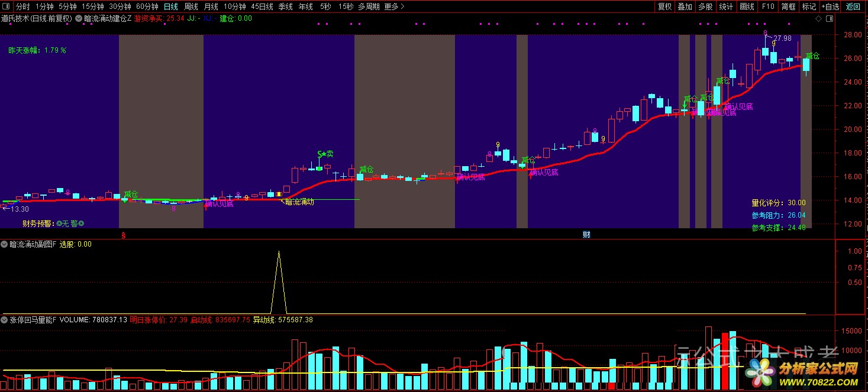This screenshot has height=392, width=868.
Task: Click the red S marker below chart
Action: tap(123, 235)
